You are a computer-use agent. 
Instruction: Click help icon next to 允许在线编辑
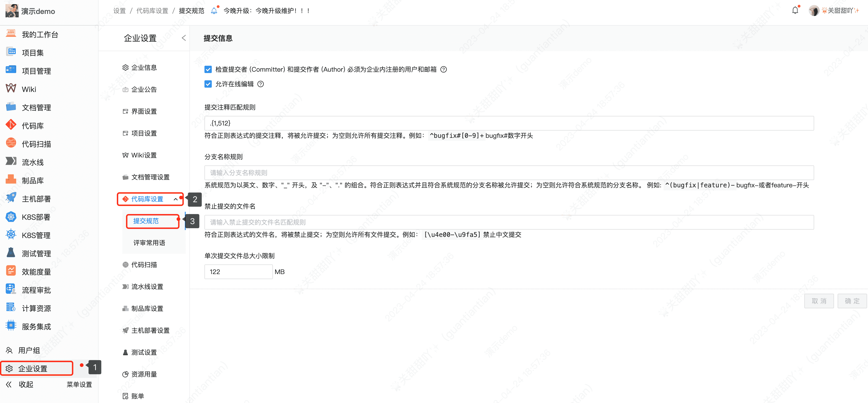[260, 84]
